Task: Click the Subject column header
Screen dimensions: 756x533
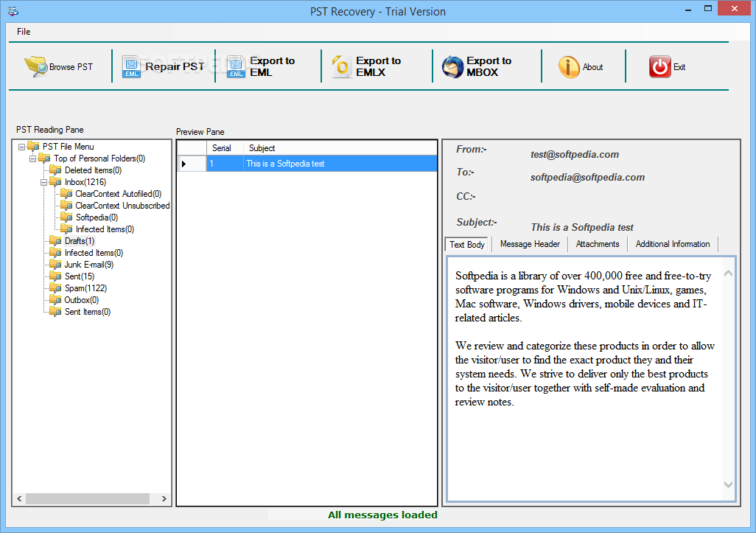Action: (x=340, y=148)
